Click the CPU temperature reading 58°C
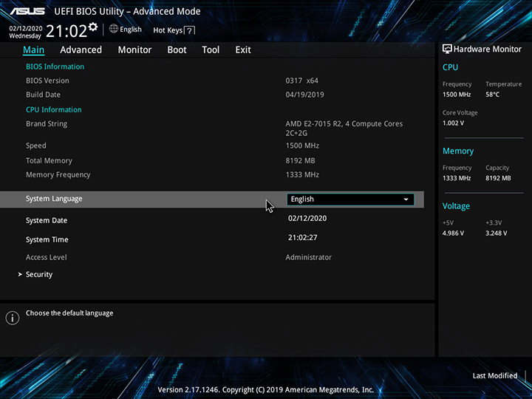Viewport: 532px width, 399px height. click(x=492, y=95)
